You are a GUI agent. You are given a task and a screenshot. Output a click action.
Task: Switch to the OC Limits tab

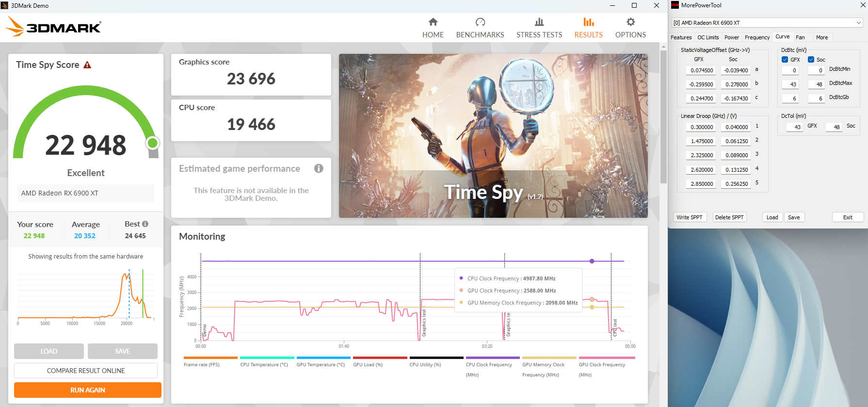pos(708,37)
